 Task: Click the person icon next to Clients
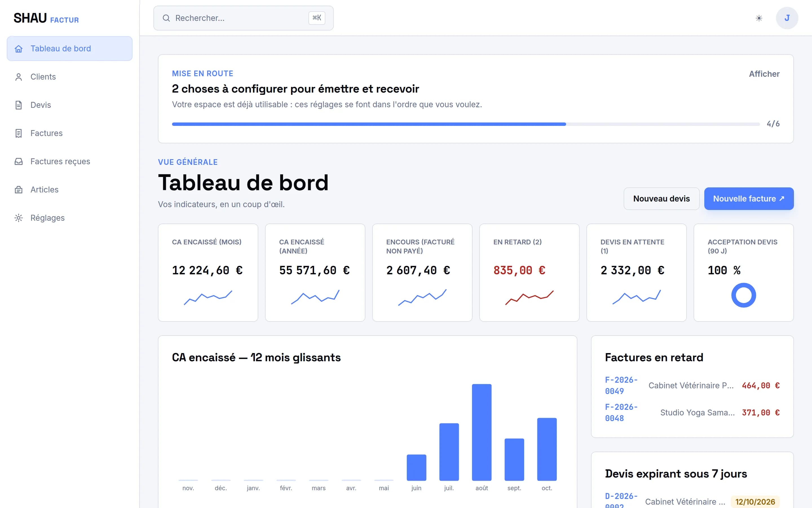pos(18,77)
